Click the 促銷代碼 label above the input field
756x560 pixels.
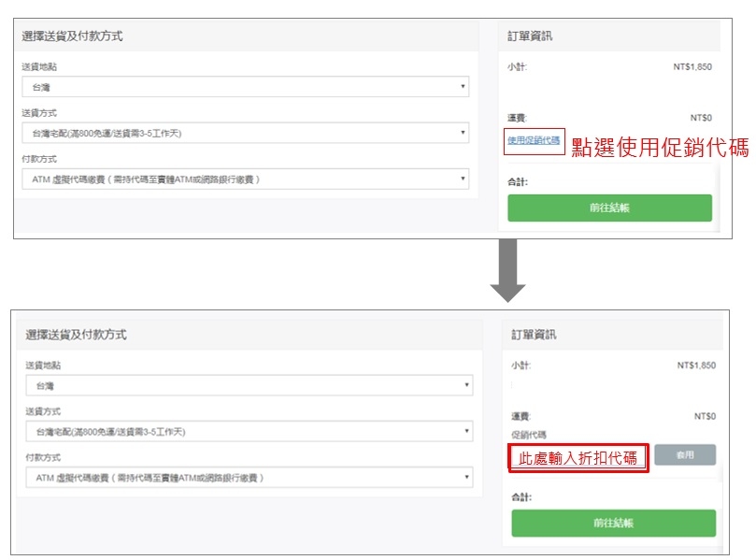(527, 434)
